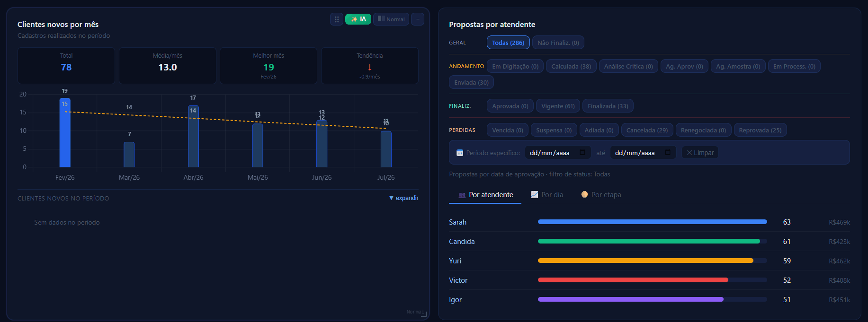Filter by Análise Crítica (0) status
The height and width of the screenshot is (322, 868).
(628, 66)
